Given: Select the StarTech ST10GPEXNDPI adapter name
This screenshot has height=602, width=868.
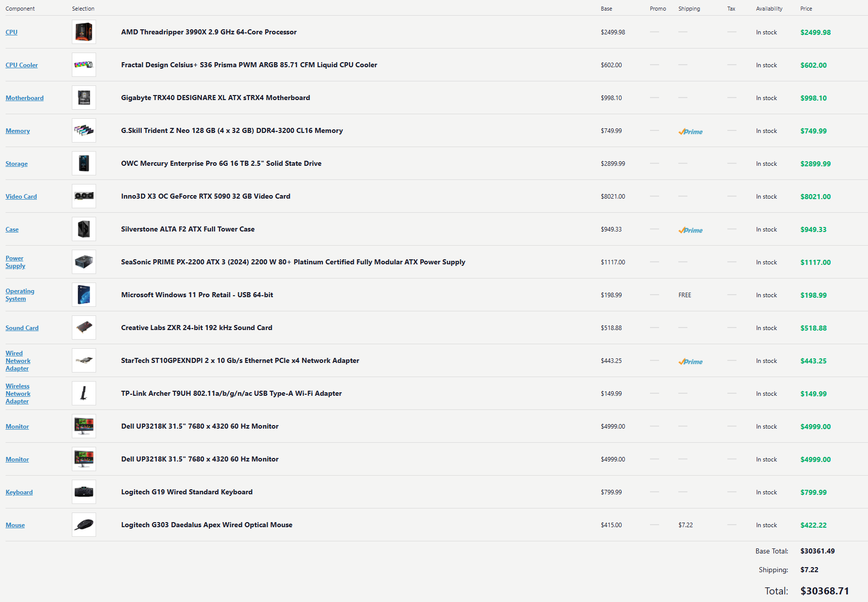Looking at the screenshot, I should (x=240, y=360).
